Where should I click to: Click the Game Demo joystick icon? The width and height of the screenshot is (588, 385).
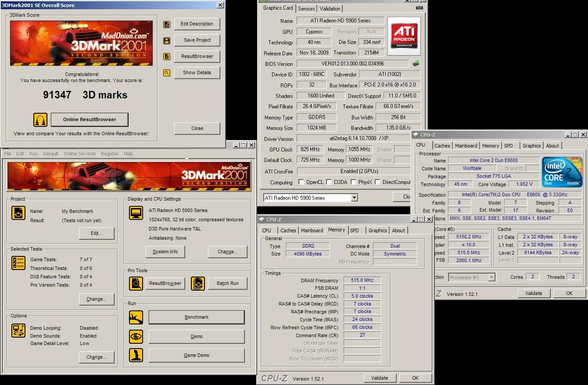point(136,355)
